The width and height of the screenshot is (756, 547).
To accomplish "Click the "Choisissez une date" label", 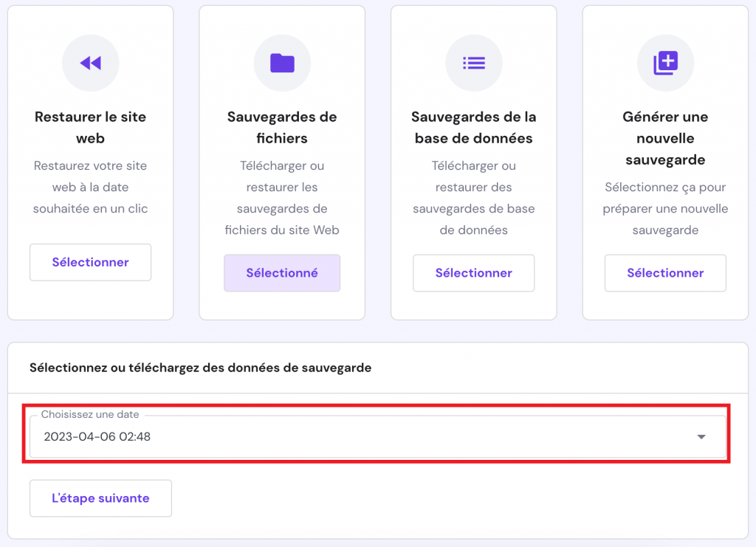I will pyautogui.click(x=90, y=415).
